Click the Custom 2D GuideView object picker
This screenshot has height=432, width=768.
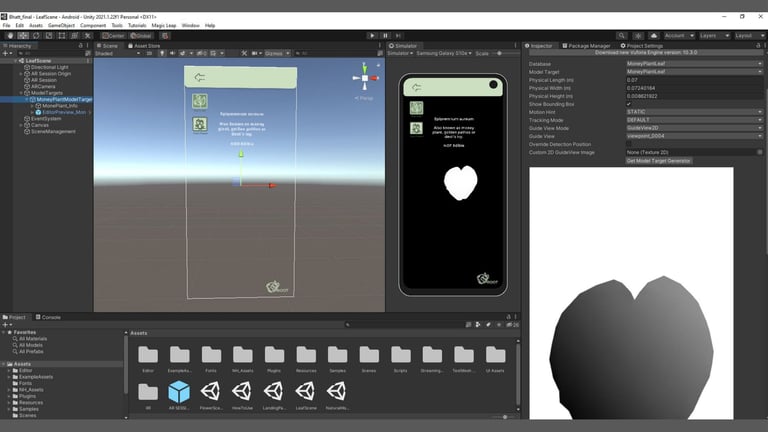[760, 152]
